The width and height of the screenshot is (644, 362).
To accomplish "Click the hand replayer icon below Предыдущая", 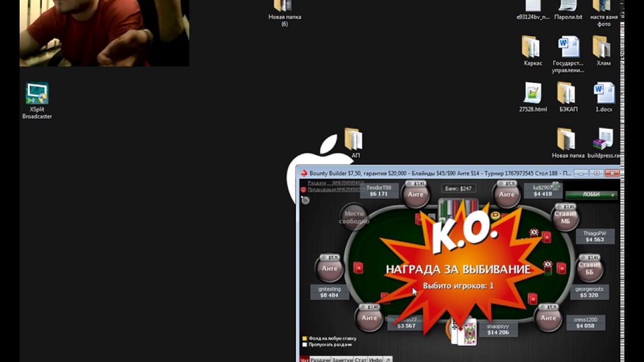I will pos(305,200).
